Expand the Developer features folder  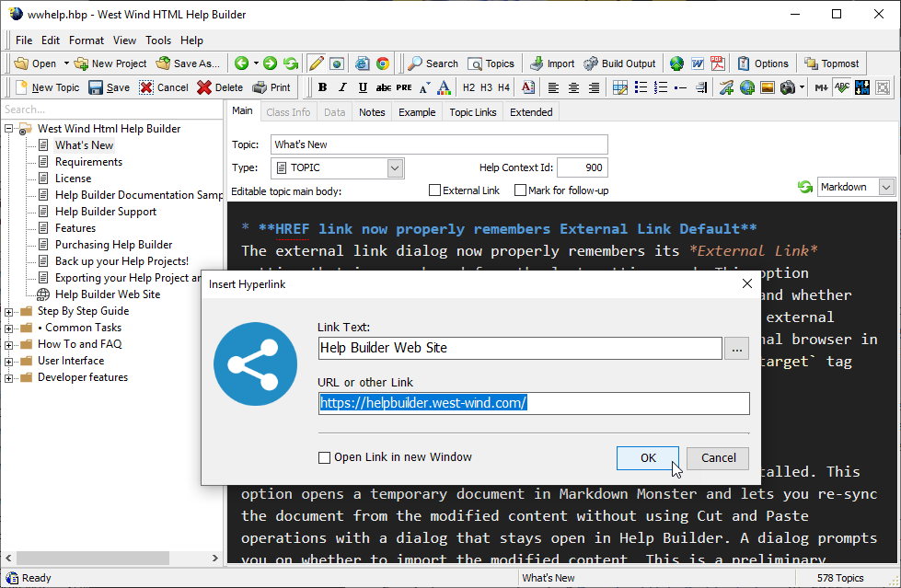(x=8, y=378)
